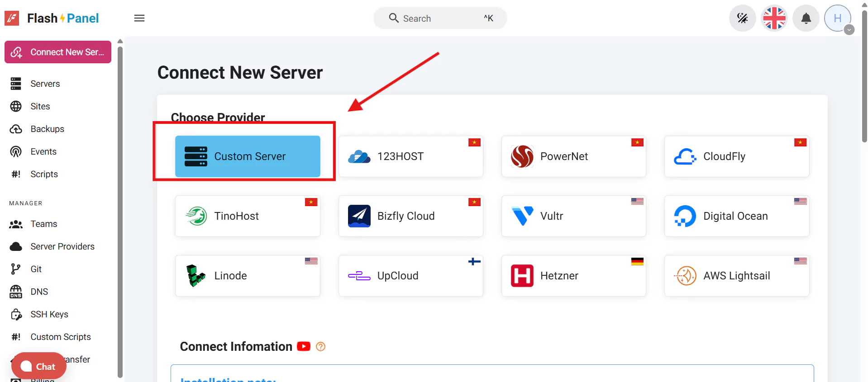Viewport: 868px width, 382px height.
Task: Open the YouTube tutorial video icon
Action: 304,347
